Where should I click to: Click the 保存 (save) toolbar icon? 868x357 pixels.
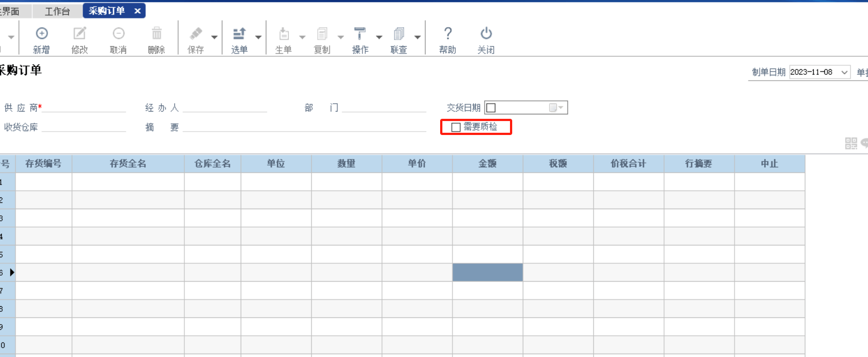click(x=195, y=33)
